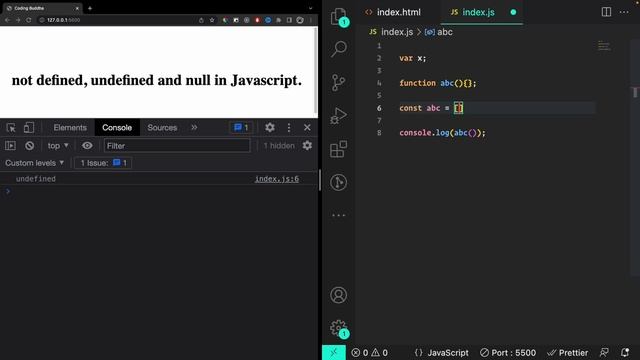
Task: Open DevTools settings gear
Action: [269, 128]
